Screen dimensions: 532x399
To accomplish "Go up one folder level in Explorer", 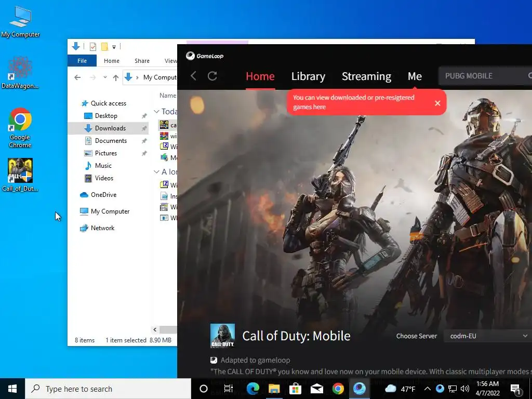I will click(x=116, y=78).
